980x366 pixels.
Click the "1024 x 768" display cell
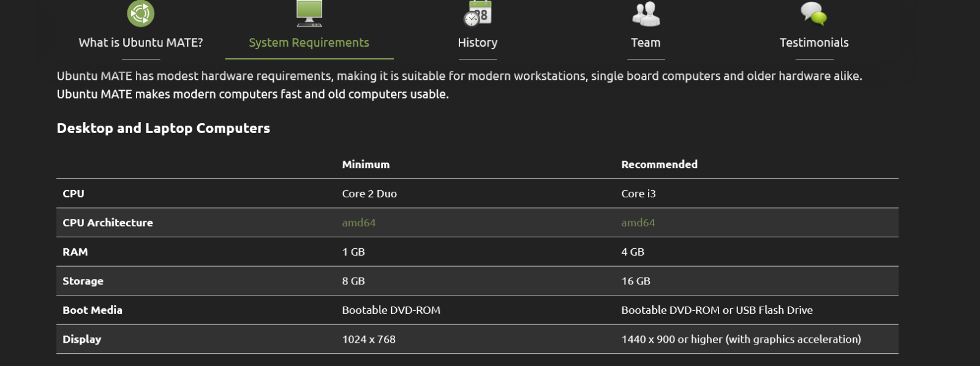pyautogui.click(x=369, y=339)
